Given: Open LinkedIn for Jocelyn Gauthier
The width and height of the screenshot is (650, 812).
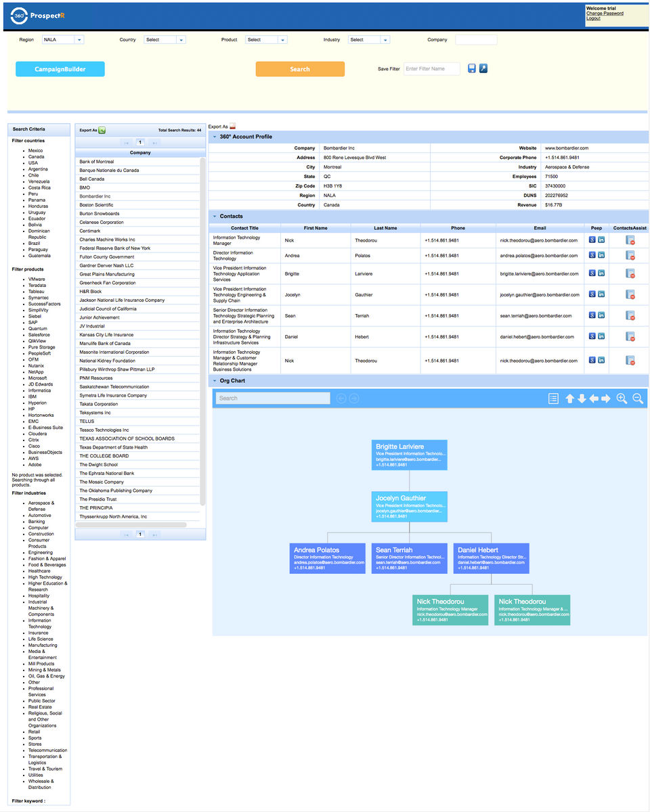Looking at the screenshot, I should pos(601,294).
